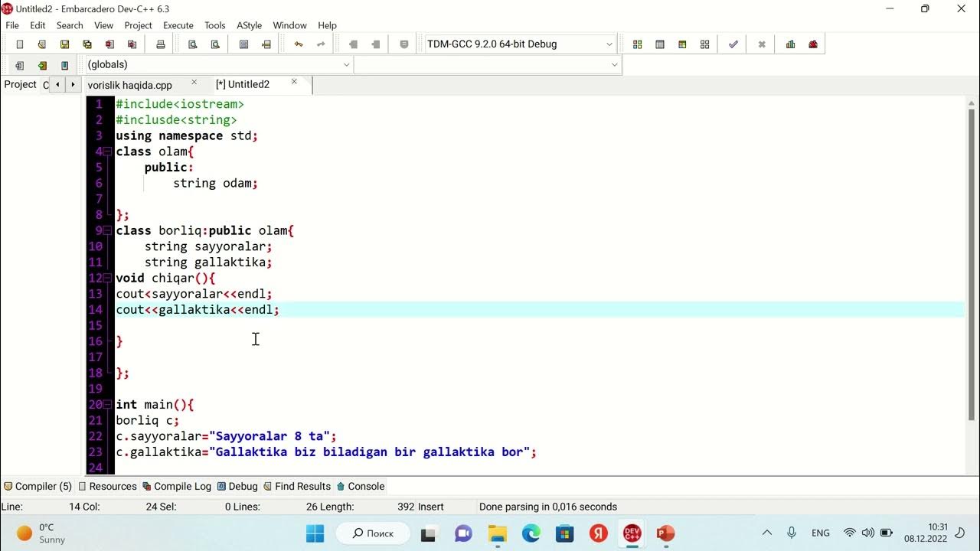The height and width of the screenshot is (551, 980).
Task: Open the Window menu
Action: coord(290,25)
